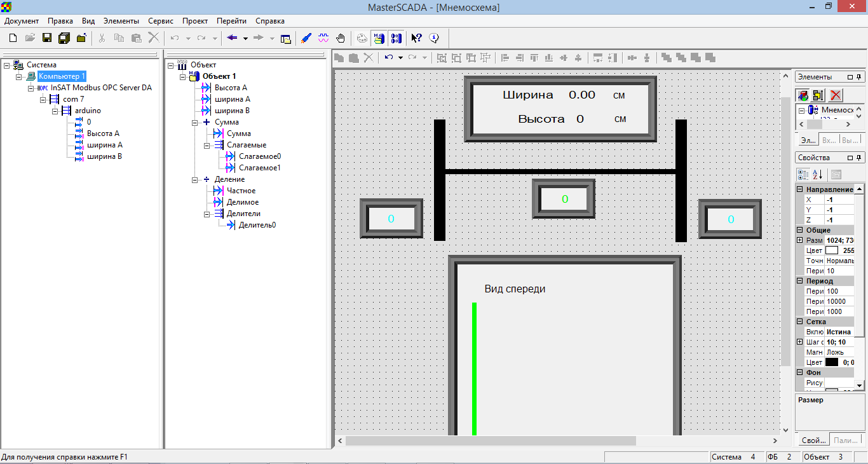Open the Правка menu

60,21
